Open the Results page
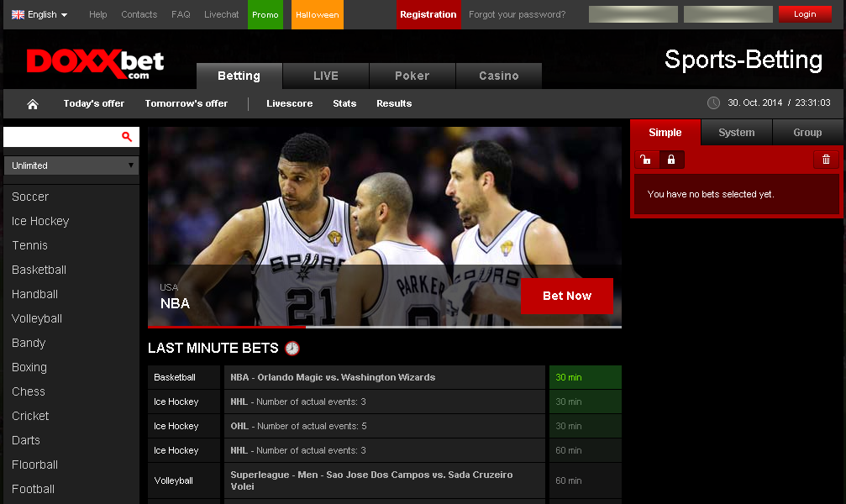846x504 pixels. tap(394, 103)
